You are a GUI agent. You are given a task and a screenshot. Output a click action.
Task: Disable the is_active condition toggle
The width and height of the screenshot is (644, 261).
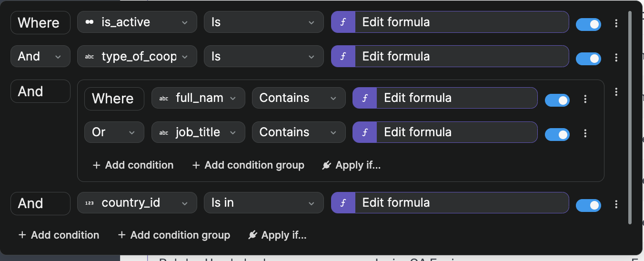point(588,24)
